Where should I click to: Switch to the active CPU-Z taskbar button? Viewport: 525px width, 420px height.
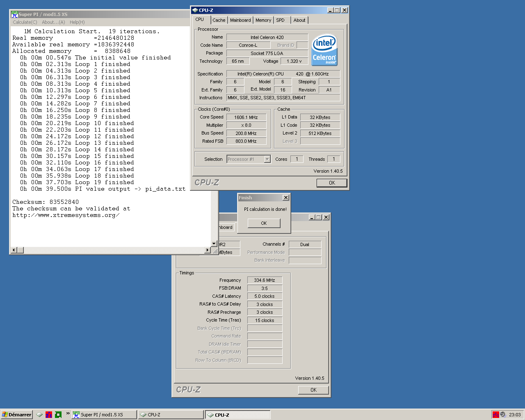tap(237, 415)
